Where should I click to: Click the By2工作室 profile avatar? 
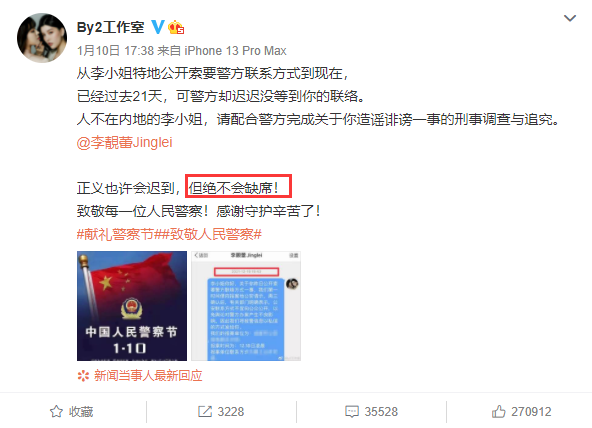[42, 38]
